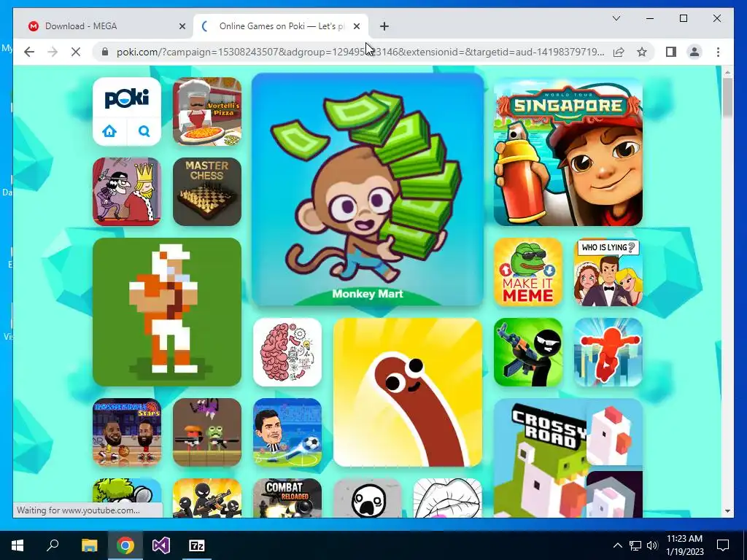Viewport: 747px width, 560px height.
Task: Close the Poki tab
Action: [x=357, y=27]
